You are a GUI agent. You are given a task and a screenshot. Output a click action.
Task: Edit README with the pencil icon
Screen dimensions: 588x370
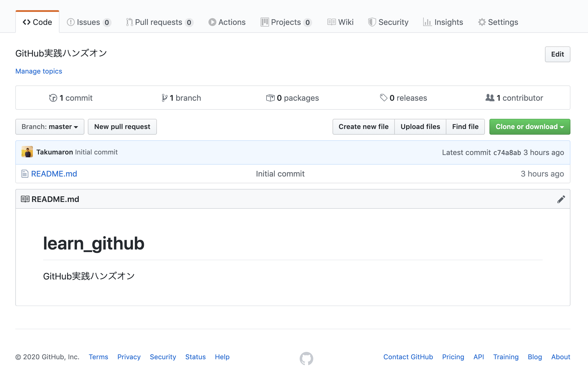click(x=561, y=199)
